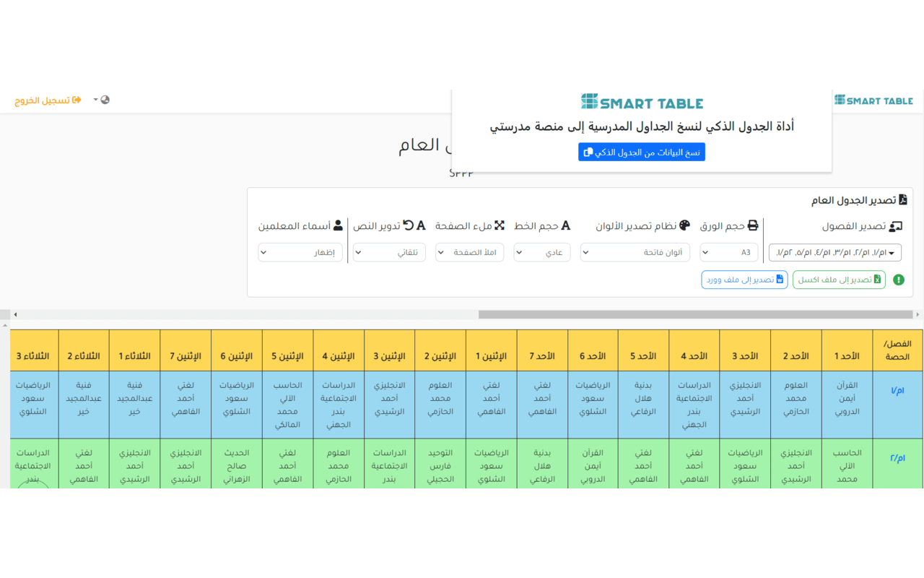924x578 pixels.
Task: Click the export to Word button
Action: coord(744,279)
